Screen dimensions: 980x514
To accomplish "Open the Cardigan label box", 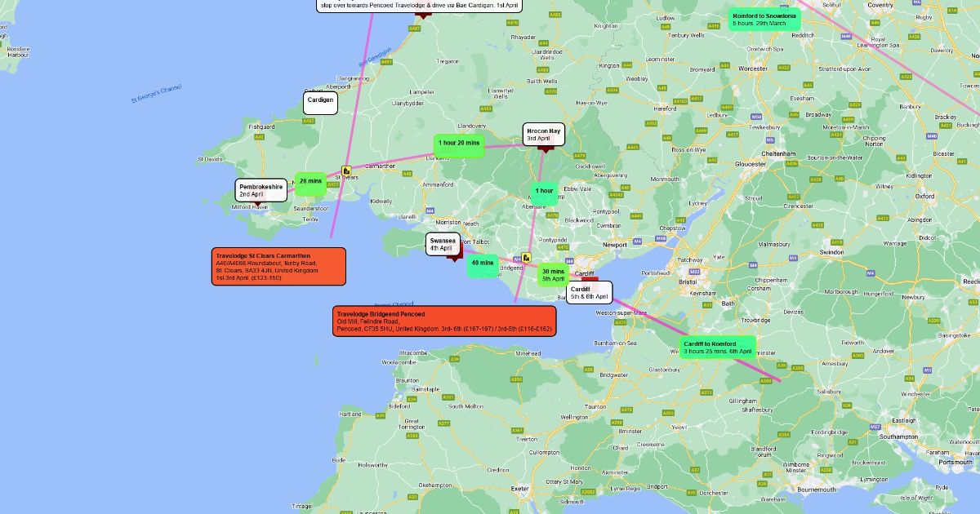I will click(320, 103).
